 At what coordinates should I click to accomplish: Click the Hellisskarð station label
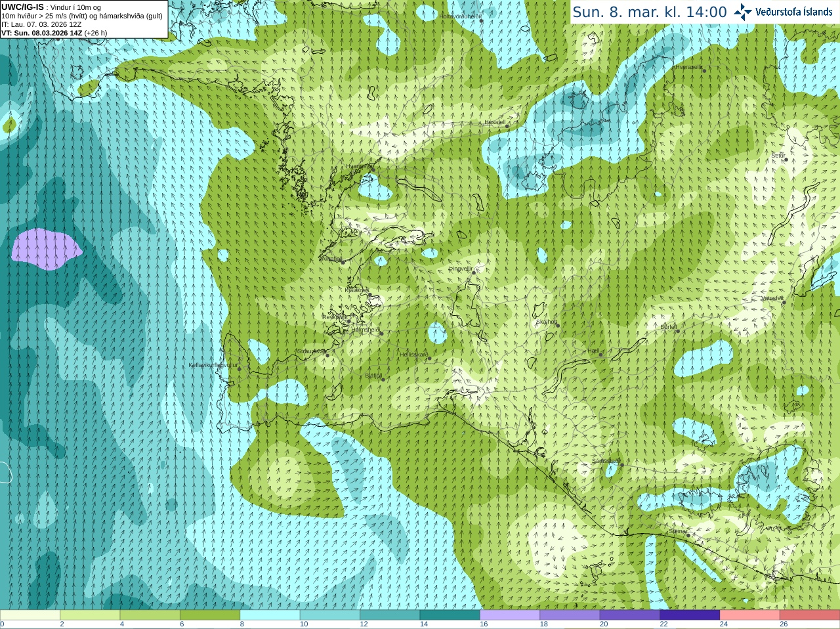click(413, 355)
